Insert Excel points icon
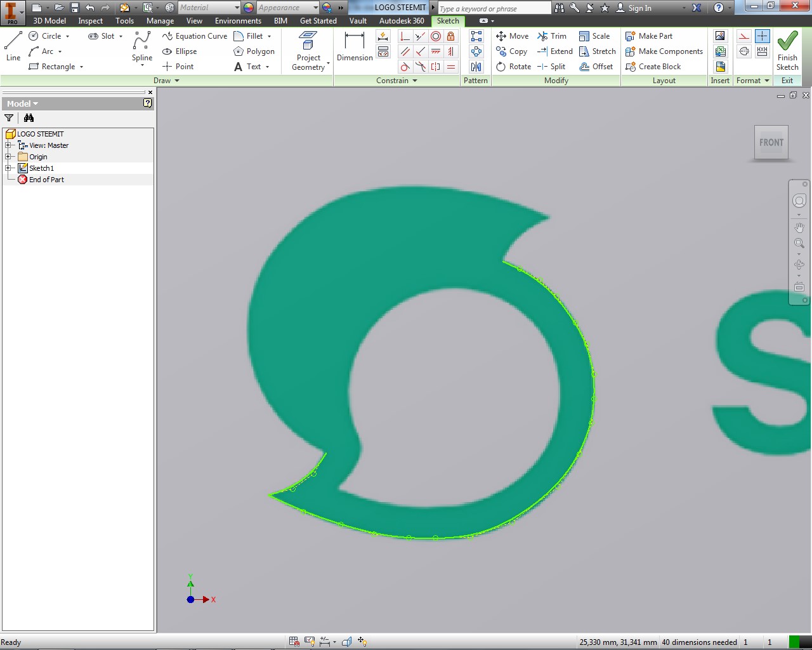 click(x=720, y=51)
